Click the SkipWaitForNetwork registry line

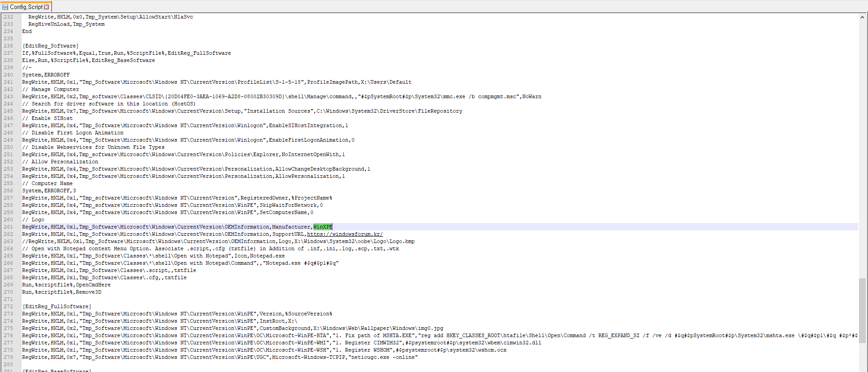point(172,205)
